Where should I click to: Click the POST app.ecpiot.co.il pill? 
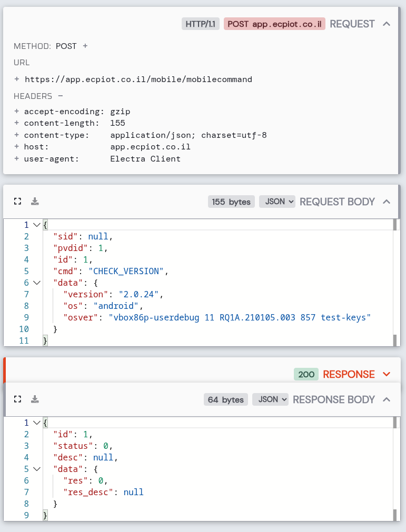coord(274,24)
